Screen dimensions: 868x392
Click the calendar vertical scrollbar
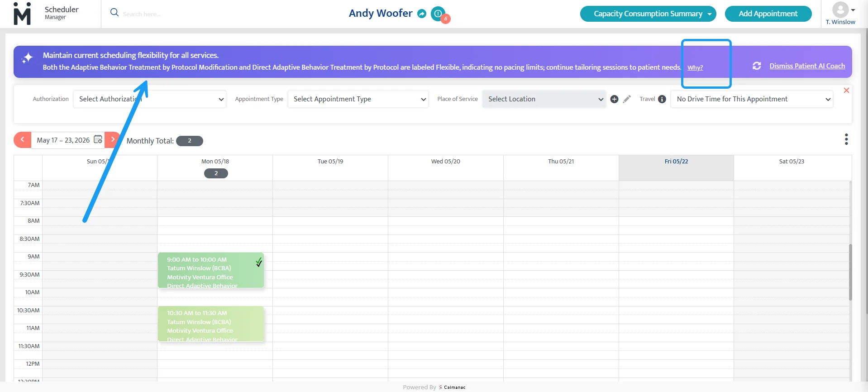point(850,272)
